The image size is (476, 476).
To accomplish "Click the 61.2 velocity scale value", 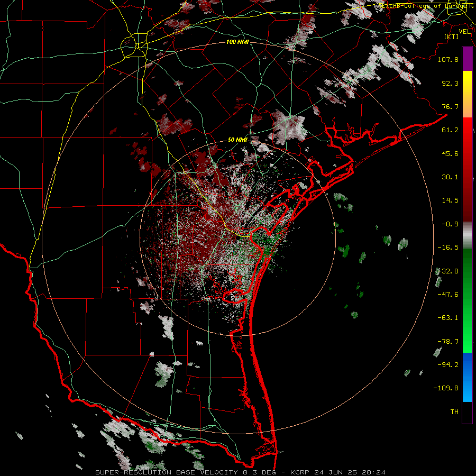I will coord(450,130).
